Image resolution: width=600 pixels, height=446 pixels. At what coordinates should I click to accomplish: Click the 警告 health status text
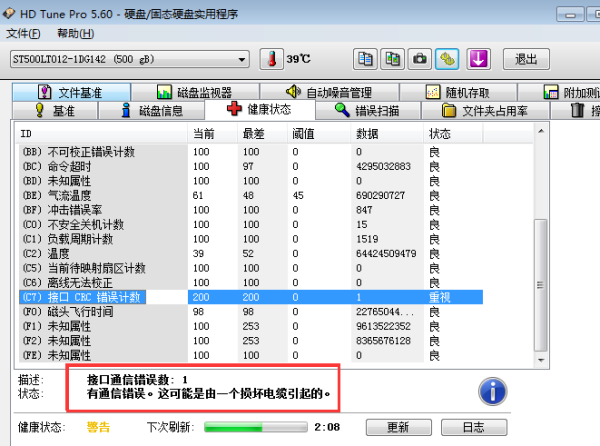(98, 427)
